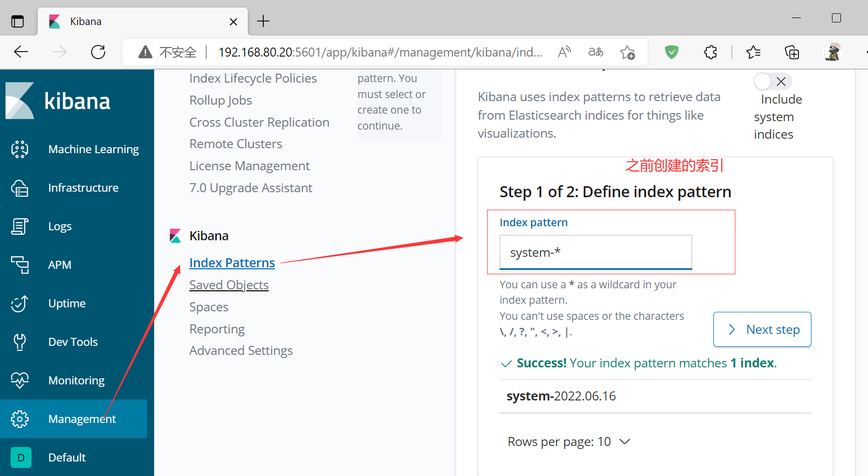Click the green shield extension icon
This screenshot has width=868, height=476.
[x=672, y=52]
